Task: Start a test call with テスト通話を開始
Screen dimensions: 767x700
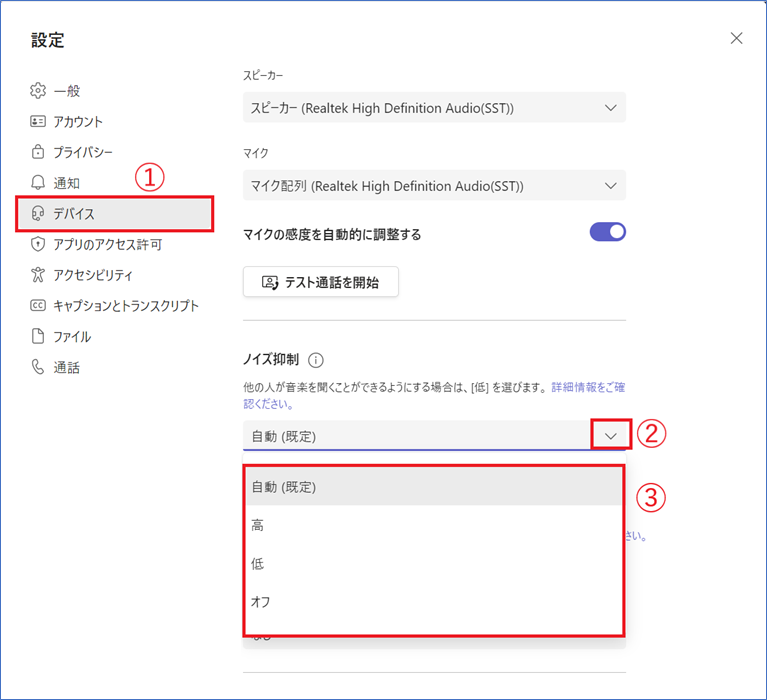Action: (320, 282)
